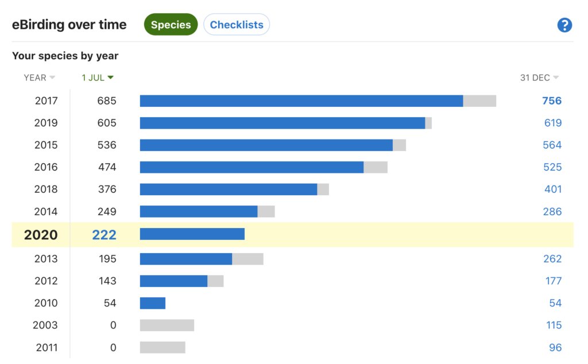Viewport: 588px width, 364px height.
Task: Switch to the Checklists tab
Action: pyautogui.click(x=237, y=24)
